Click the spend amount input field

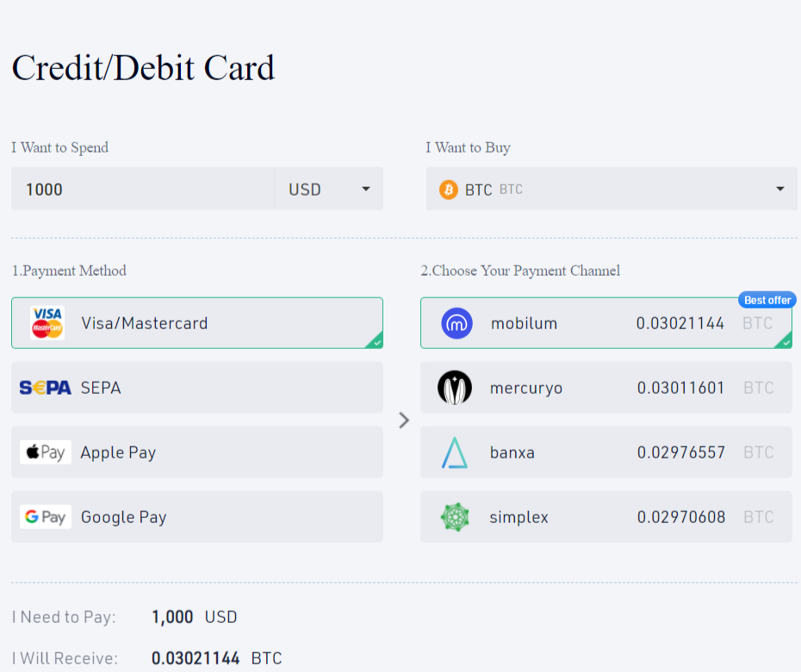[x=142, y=190]
